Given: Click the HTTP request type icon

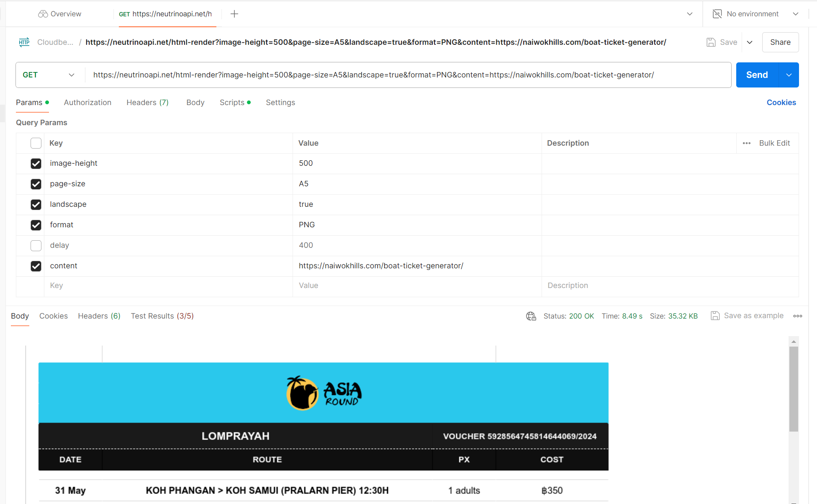Looking at the screenshot, I should 24,42.
